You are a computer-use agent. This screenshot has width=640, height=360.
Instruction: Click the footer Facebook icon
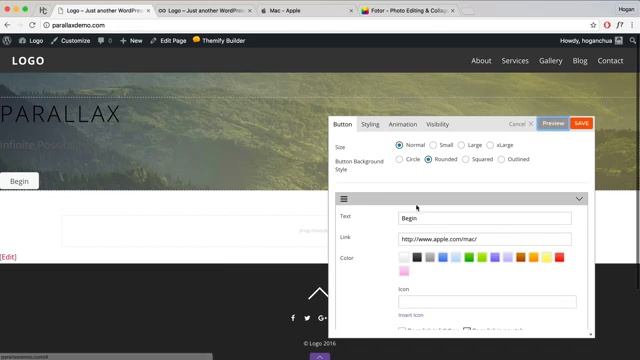293,318
